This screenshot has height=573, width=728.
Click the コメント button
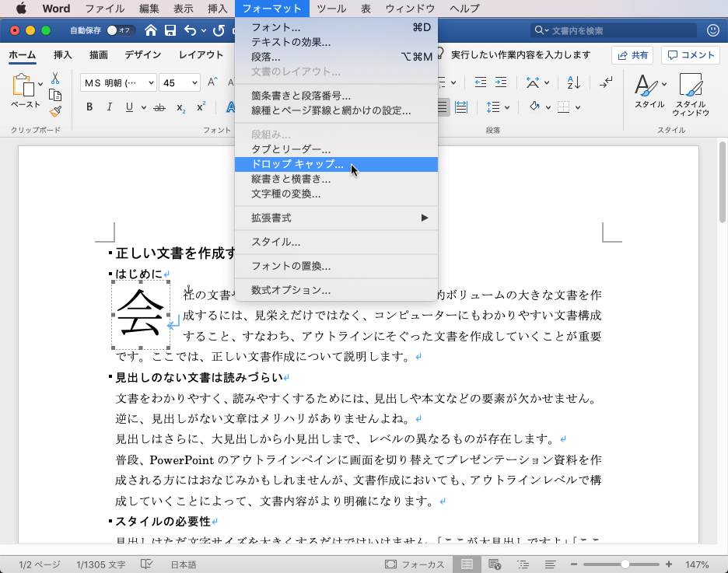[691, 55]
